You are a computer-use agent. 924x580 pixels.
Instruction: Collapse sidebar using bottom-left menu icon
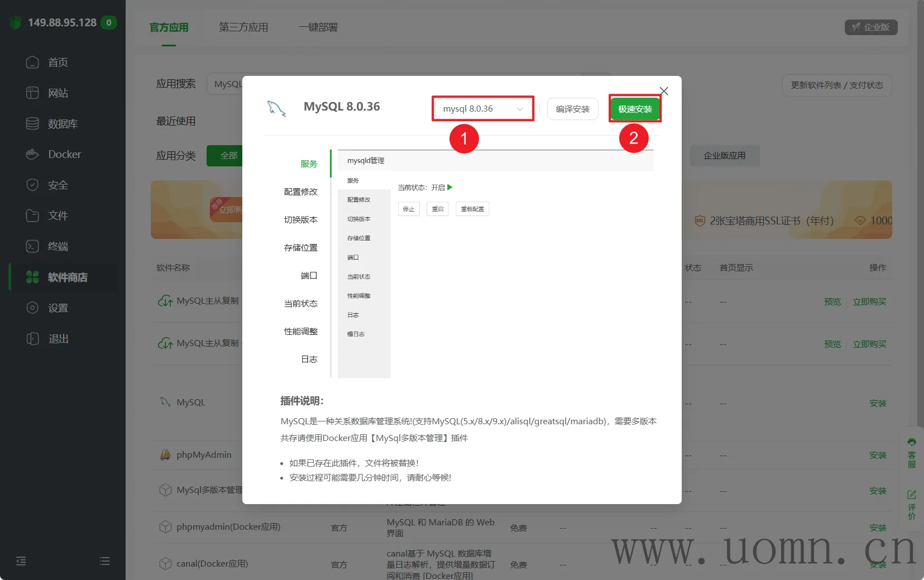[21, 561]
